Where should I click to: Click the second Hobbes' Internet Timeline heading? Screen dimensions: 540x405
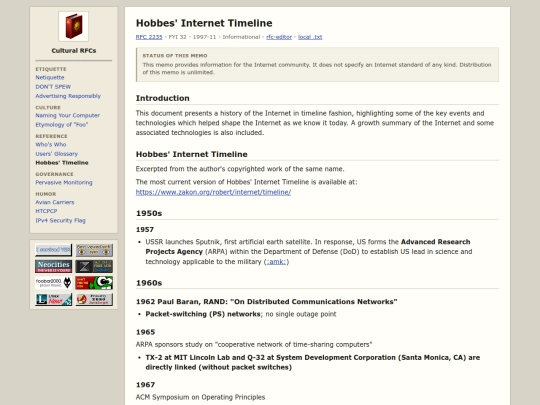pyautogui.click(x=191, y=154)
